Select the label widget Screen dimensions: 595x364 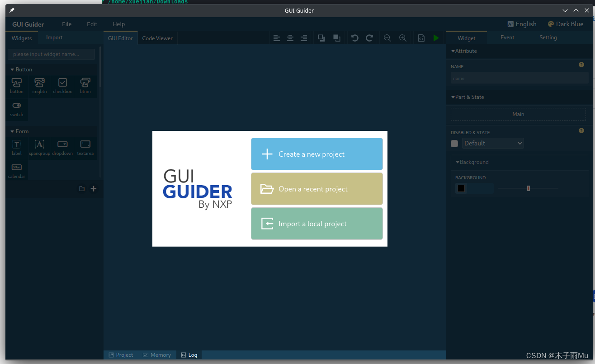[x=17, y=148]
